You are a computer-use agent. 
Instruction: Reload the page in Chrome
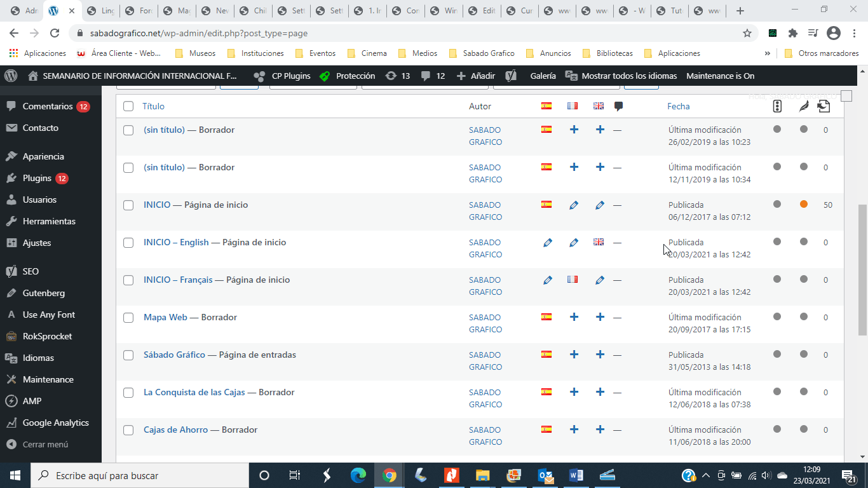pyautogui.click(x=55, y=33)
